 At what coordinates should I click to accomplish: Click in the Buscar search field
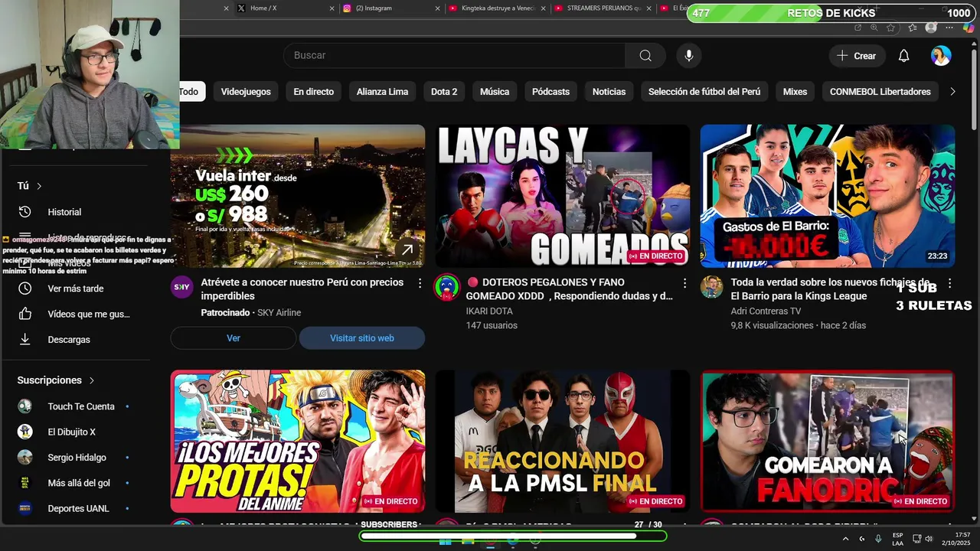coord(455,55)
